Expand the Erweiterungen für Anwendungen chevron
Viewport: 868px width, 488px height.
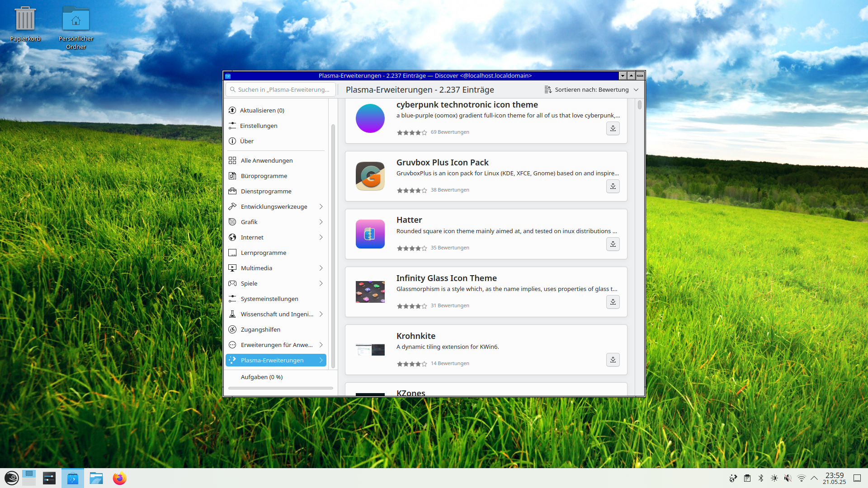click(321, 345)
